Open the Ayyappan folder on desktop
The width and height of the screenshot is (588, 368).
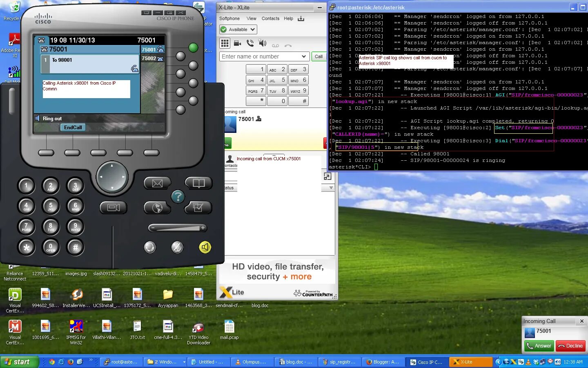pos(168,298)
